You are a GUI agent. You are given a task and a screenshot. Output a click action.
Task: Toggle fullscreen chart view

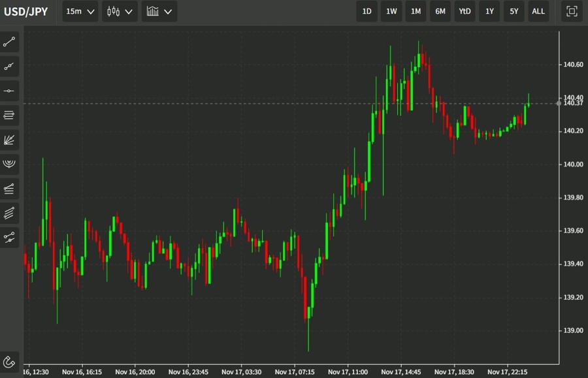point(572,11)
